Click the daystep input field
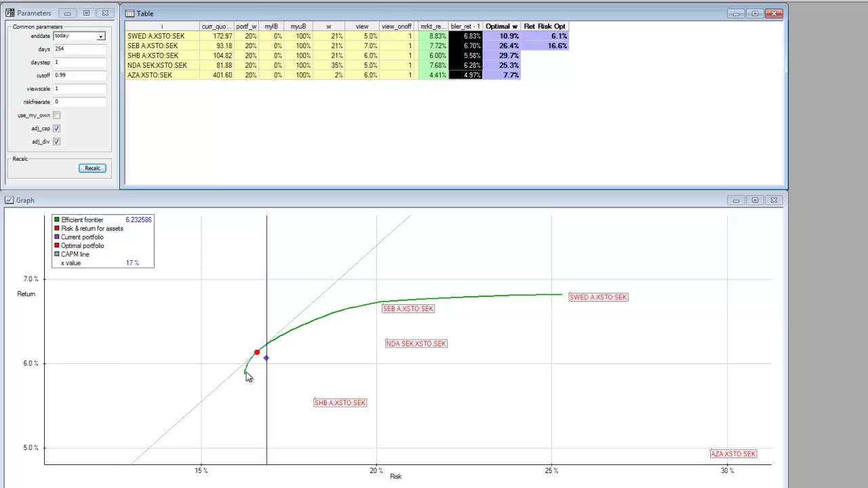The width and height of the screenshot is (868, 488). coord(79,62)
